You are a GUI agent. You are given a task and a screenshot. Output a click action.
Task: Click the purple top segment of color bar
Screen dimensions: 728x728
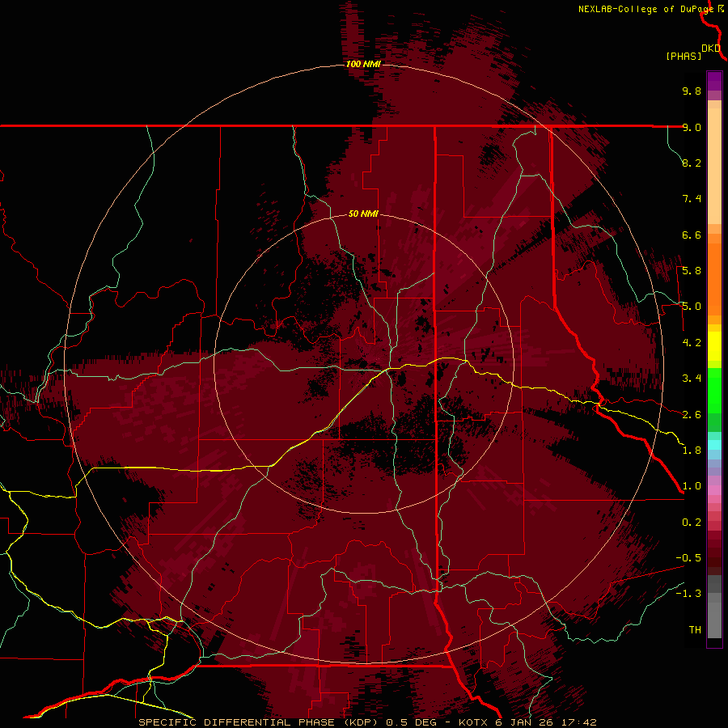click(x=714, y=81)
